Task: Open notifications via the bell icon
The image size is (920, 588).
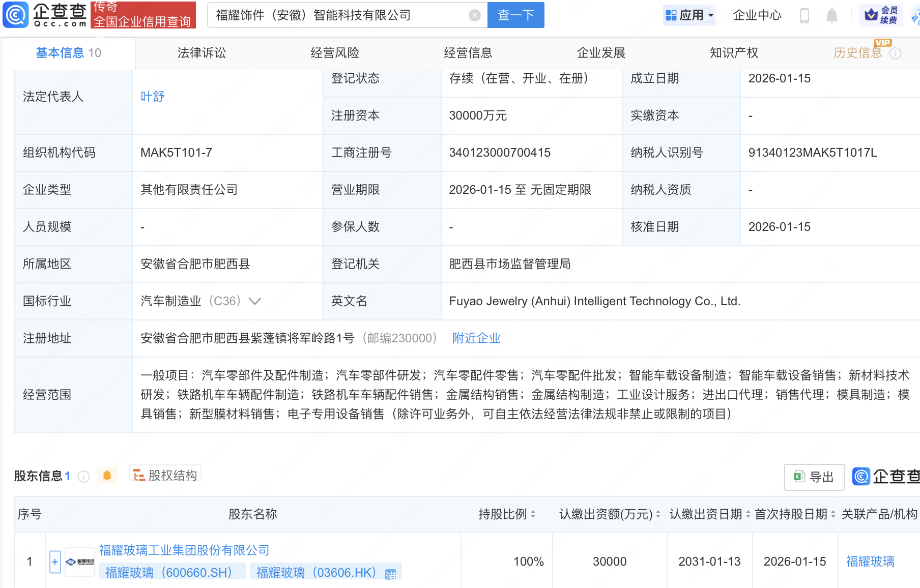Action: tap(832, 15)
